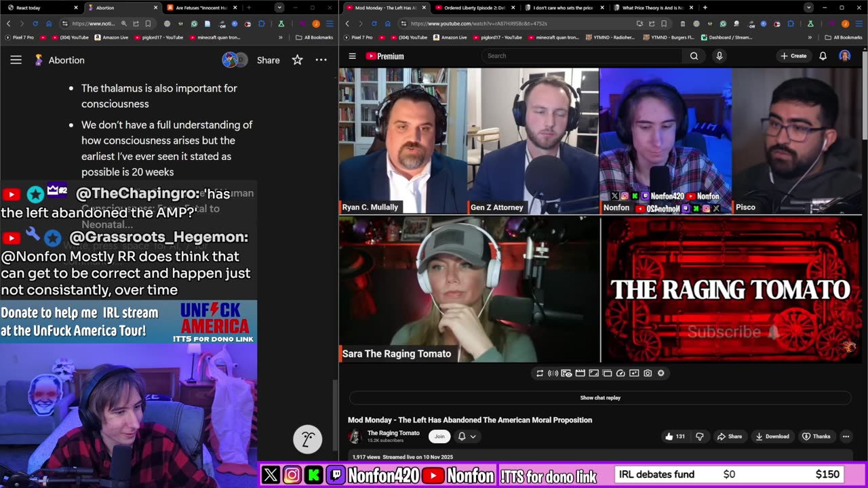868x488 pixels.
Task: Open the Notion sidebar hamburger menu
Action: (x=16, y=60)
